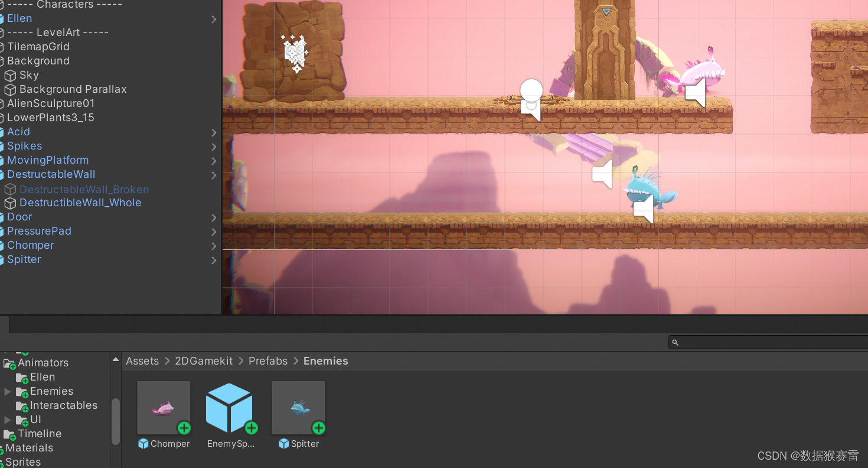Click the audio speaker gizmo below the blue Spitter
Image resolution: width=868 pixels, height=468 pixels.
[644, 209]
